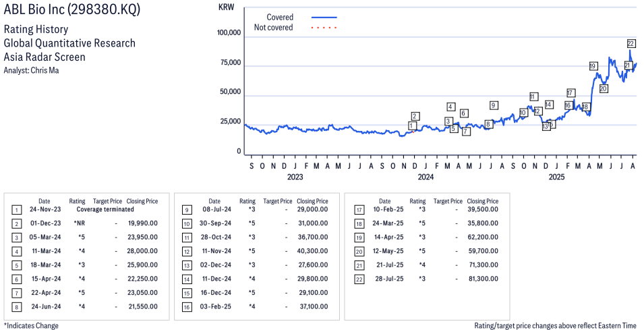Click chart marker 22 near the price peak
Image resolution: width=644 pixels, height=330 pixels.
pos(631,44)
